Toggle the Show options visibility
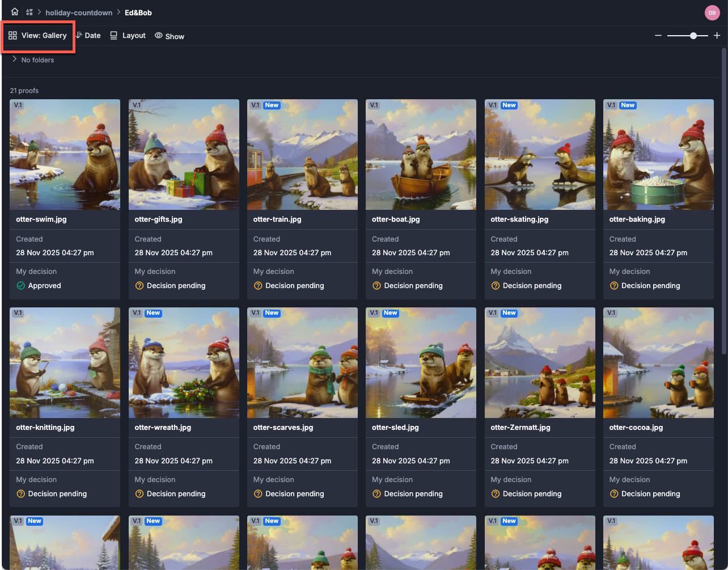The width and height of the screenshot is (728, 570). pos(169,36)
